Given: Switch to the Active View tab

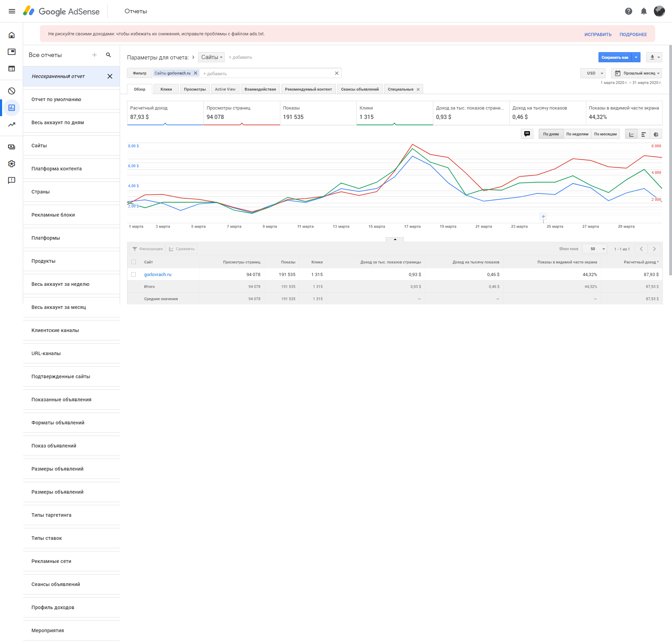Looking at the screenshot, I should 225,89.
